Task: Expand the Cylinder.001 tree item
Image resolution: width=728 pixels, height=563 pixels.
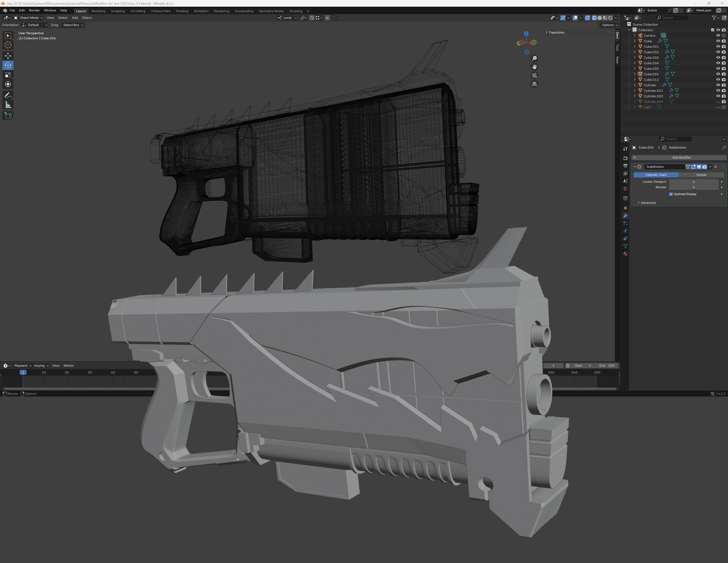Action: [x=634, y=91]
